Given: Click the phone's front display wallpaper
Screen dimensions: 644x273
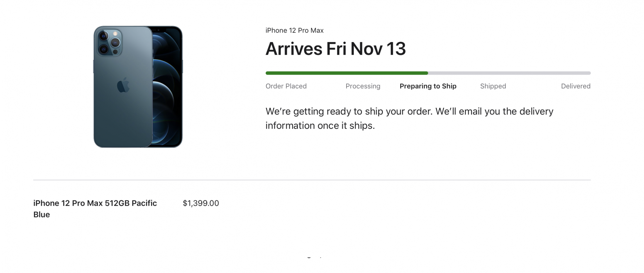Looking at the screenshot, I should (167, 87).
